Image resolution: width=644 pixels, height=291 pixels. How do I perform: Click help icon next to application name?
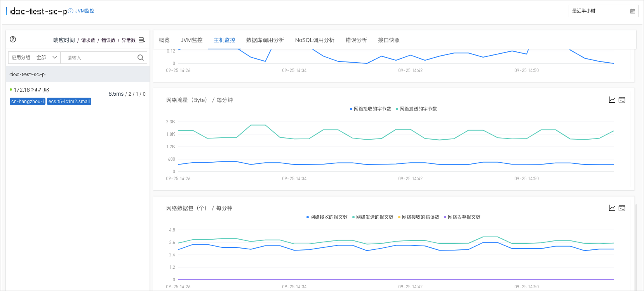tap(70, 11)
